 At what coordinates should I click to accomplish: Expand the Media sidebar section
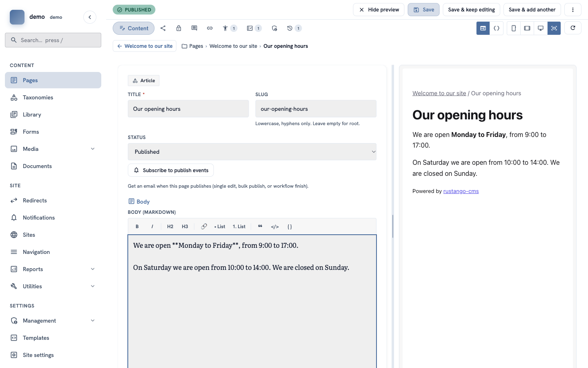point(93,149)
